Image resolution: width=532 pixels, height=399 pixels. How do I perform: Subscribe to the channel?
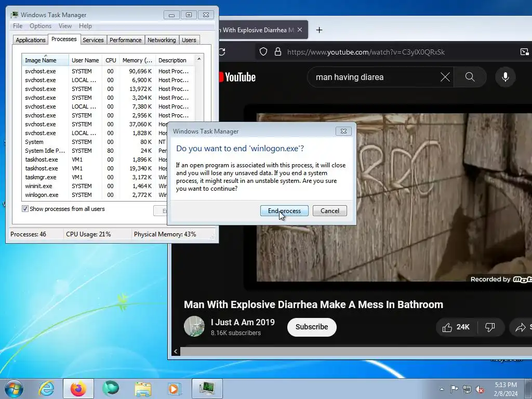[x=312, y=327]
